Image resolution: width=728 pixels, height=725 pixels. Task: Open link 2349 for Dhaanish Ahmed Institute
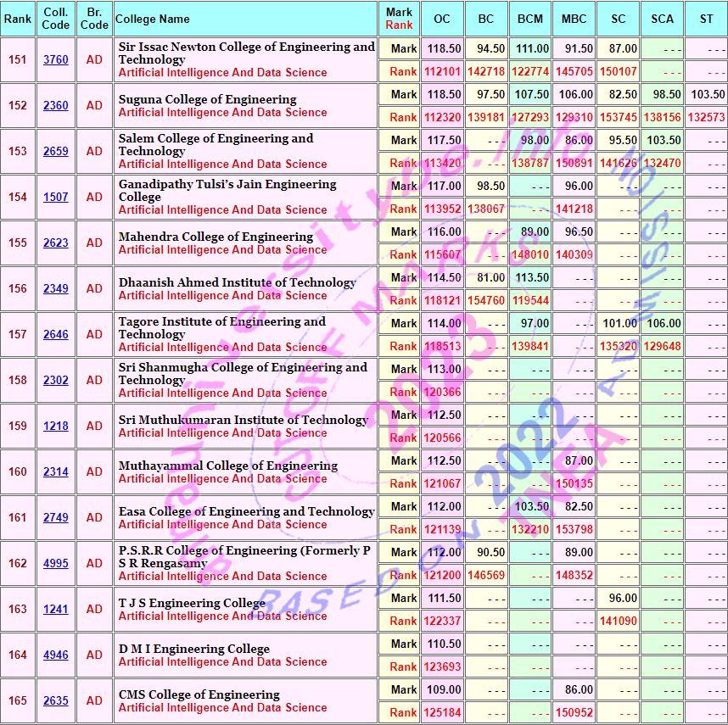(x=55, y=288)
